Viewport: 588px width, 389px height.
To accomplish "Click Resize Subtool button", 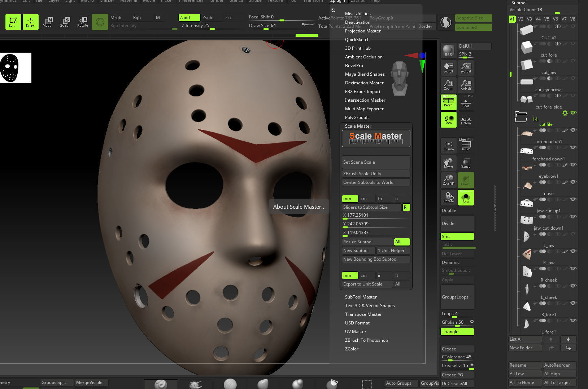I will pyautogui.click(x=367, y=242).
